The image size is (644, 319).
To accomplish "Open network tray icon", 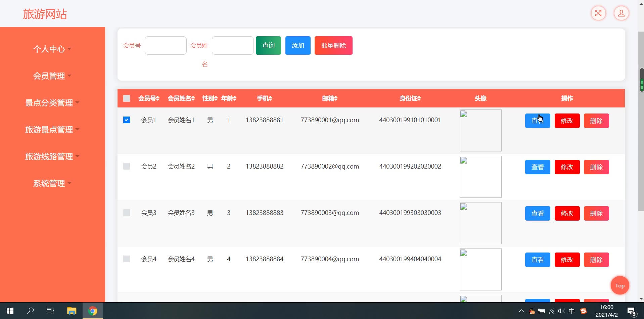I will click(552, 311).
